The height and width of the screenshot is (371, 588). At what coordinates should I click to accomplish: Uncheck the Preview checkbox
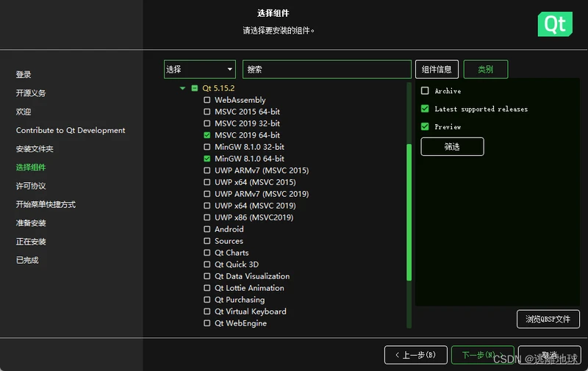pyautogui.click(x=425, y=126)
